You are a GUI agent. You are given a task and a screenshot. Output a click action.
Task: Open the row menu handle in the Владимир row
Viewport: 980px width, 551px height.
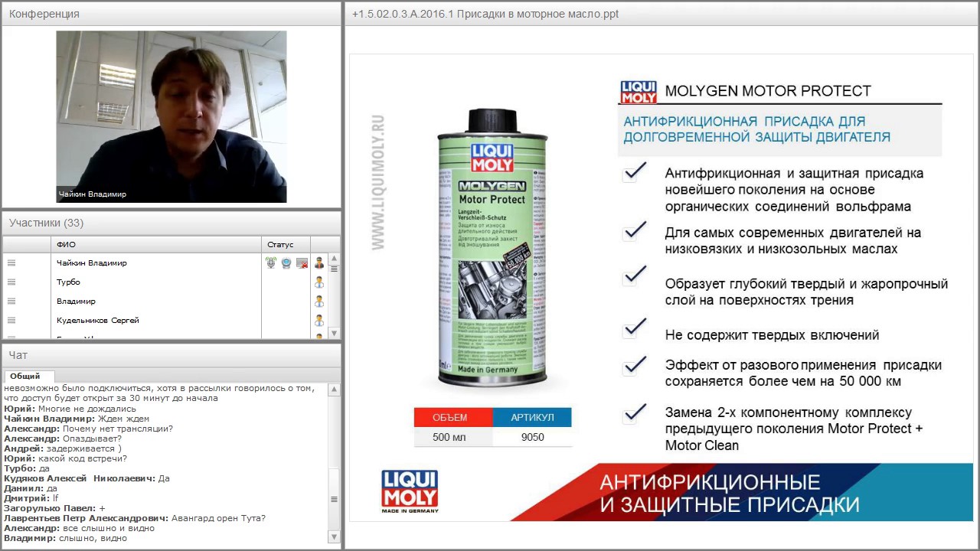11,302
